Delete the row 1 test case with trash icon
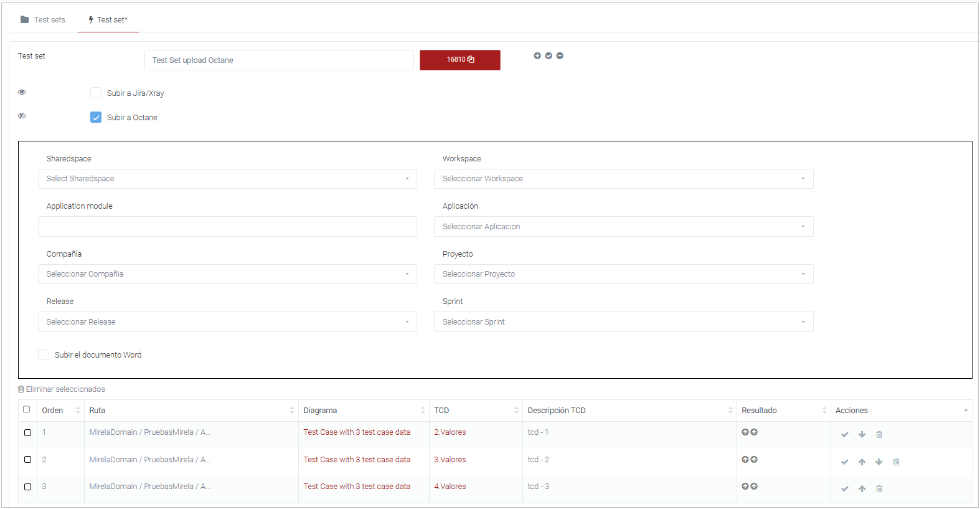The image size is (980, 509). (x=879, y=435)
